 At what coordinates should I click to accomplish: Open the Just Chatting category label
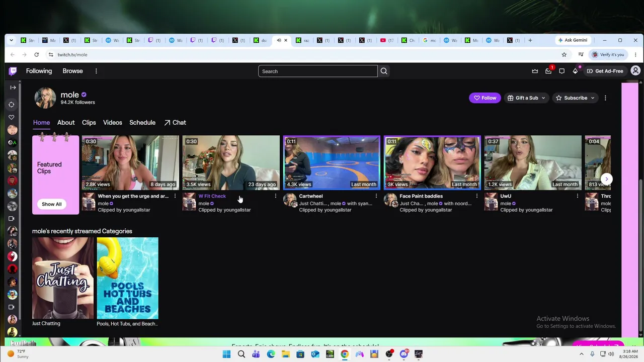click(x=46, y=324)
